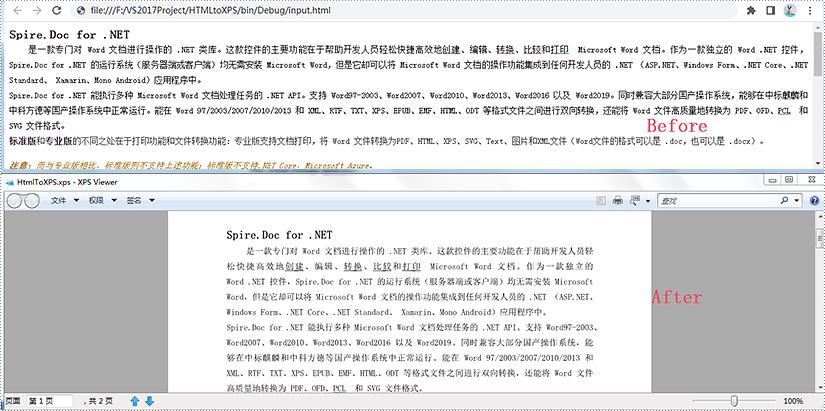Open the browser extensions puzzle icon
This screenshot has width=825, height=411.
[x=751, y=10]
